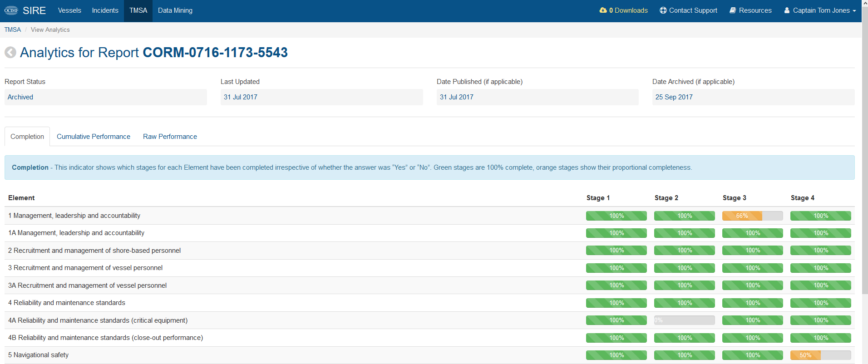Click the 0% Stage 2 bar for element 4A
868x364 pixels.
click(x=685, y=320)
